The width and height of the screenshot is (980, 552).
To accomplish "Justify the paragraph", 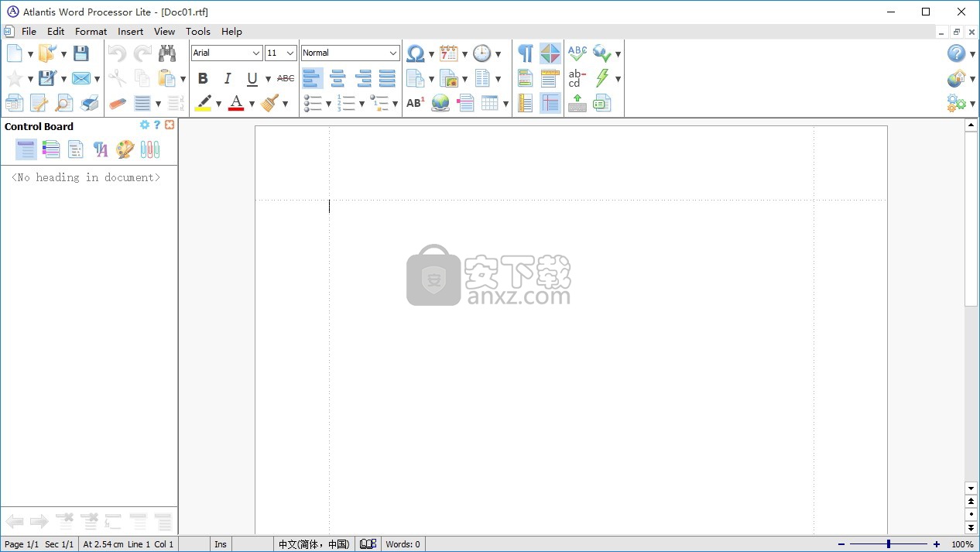I will (388, 78).
